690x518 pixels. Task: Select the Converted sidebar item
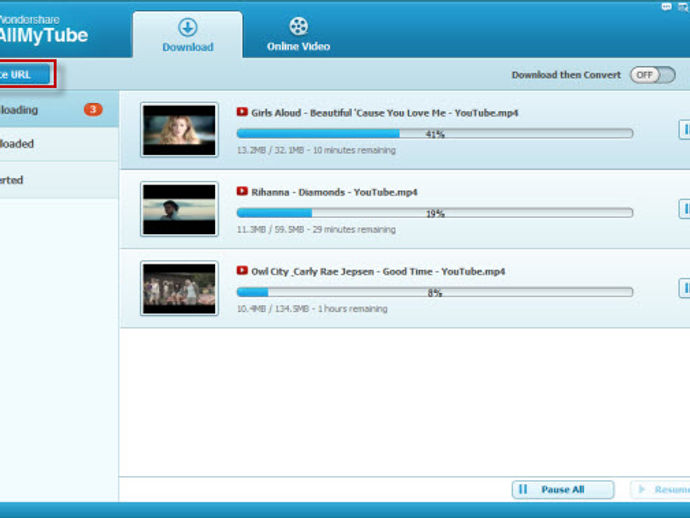(59, 180)
